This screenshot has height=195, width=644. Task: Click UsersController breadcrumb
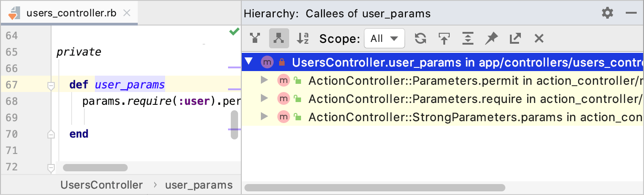pos(102,185)
